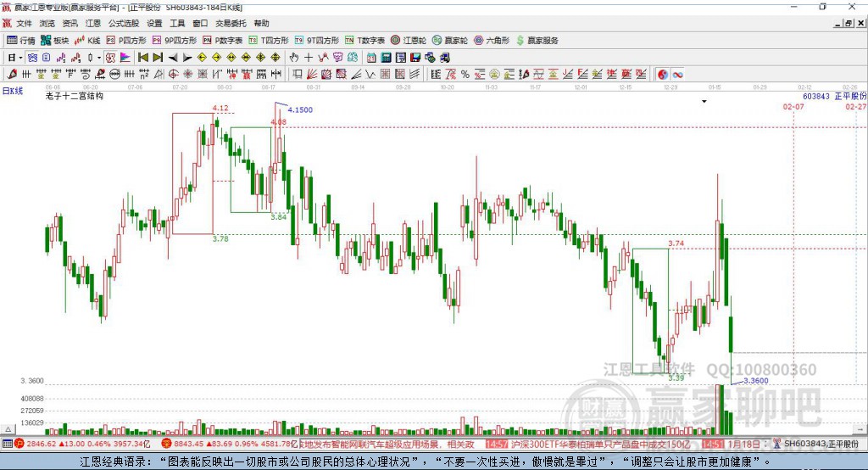The image size is (868, 470).
Task: Open the calculator icon
Action: (386, 58)
